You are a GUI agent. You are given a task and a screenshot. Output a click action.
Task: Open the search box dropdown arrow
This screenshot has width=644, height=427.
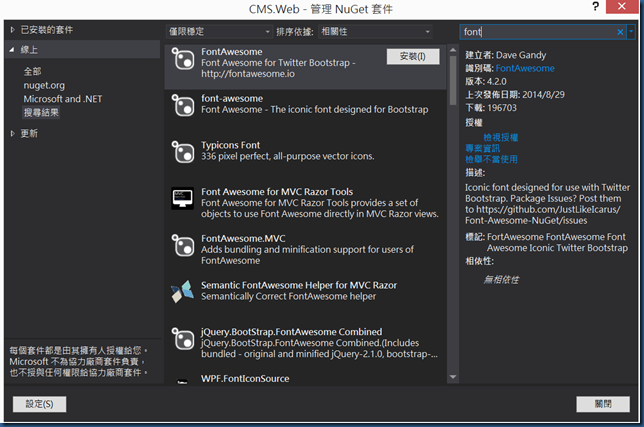(x=631, y=32)
